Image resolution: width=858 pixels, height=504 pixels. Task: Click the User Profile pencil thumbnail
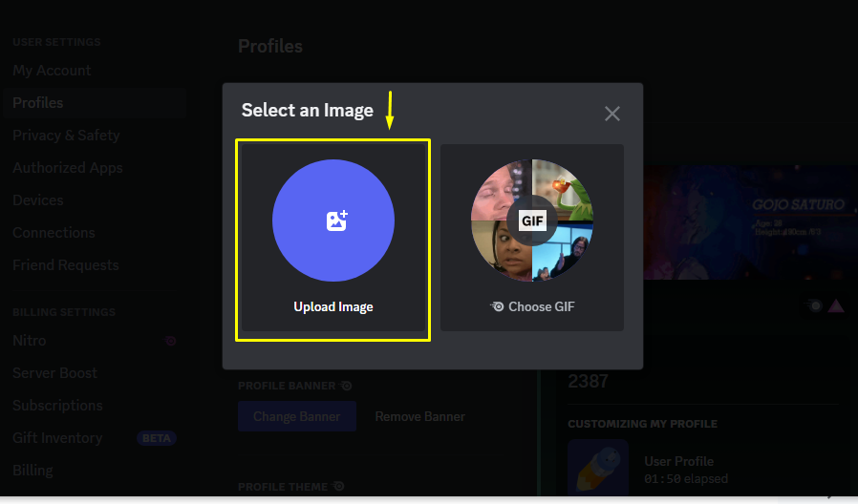coord(598,467)
